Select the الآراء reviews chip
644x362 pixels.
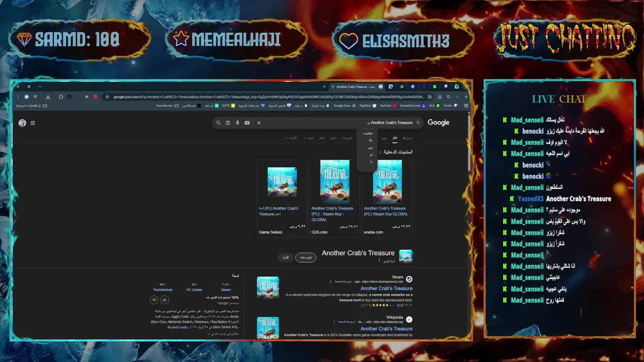pos(286,257)
